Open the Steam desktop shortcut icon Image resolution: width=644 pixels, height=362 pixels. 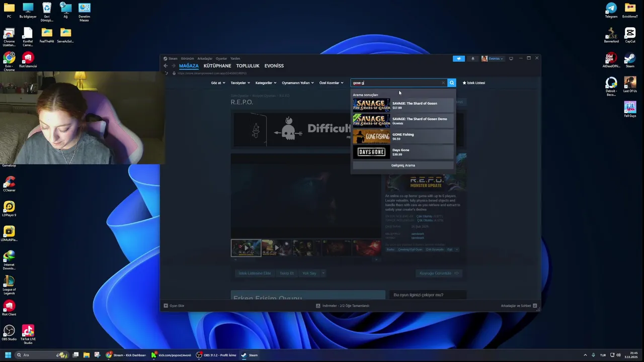pos(630,60)
